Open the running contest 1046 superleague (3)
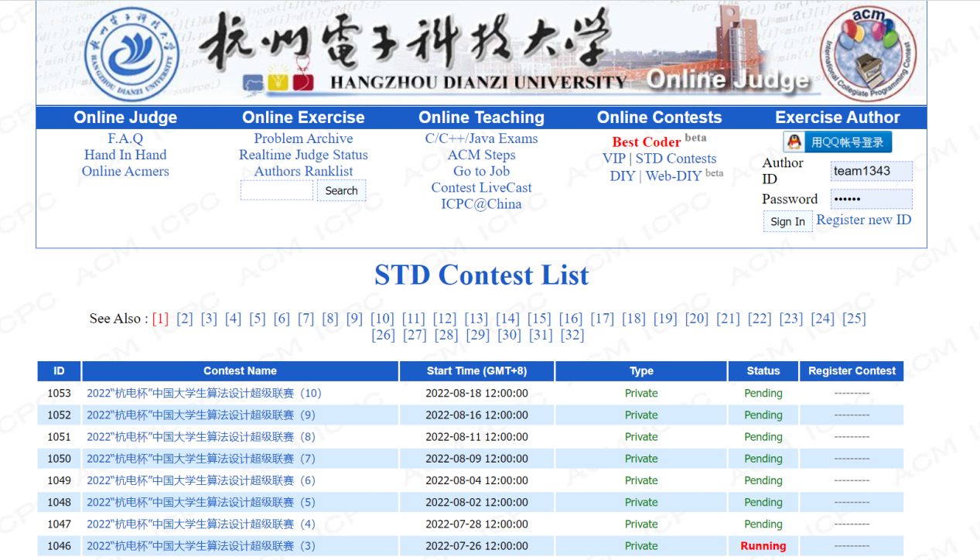This screenshot has height=560, width=980. click(x=200, y=546)
